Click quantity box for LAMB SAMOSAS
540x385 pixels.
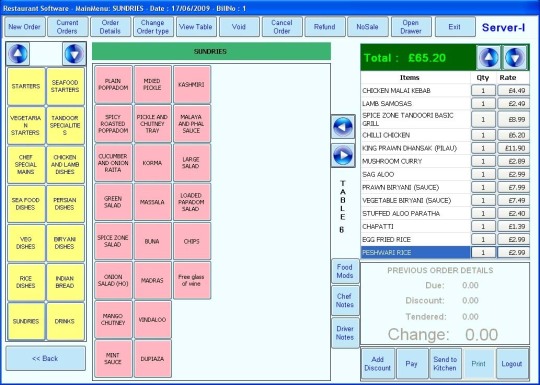483,104
